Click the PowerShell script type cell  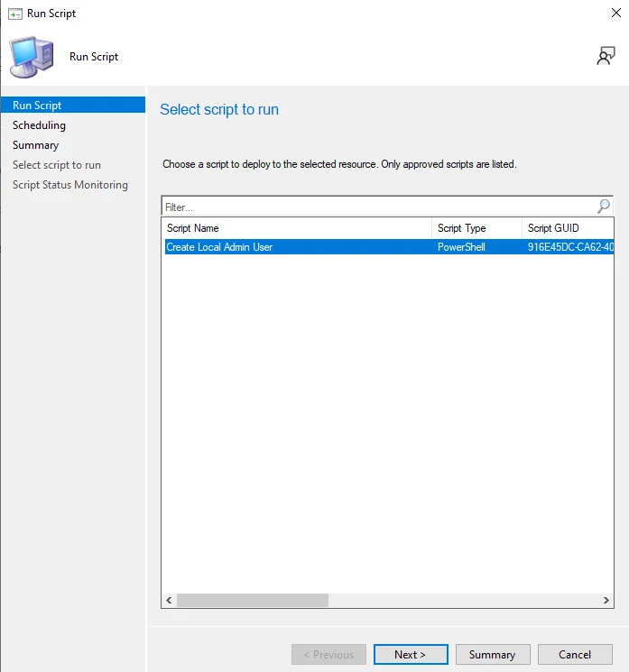(461, 247)
